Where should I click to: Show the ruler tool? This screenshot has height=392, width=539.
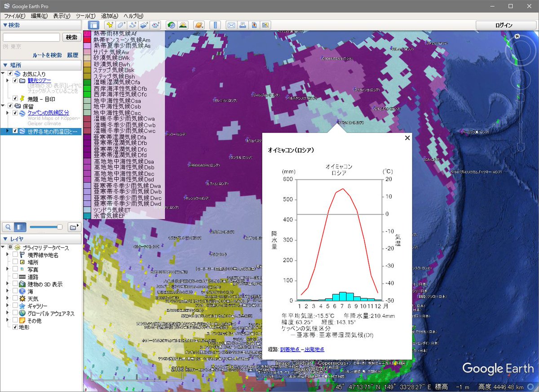click(215, 25)
